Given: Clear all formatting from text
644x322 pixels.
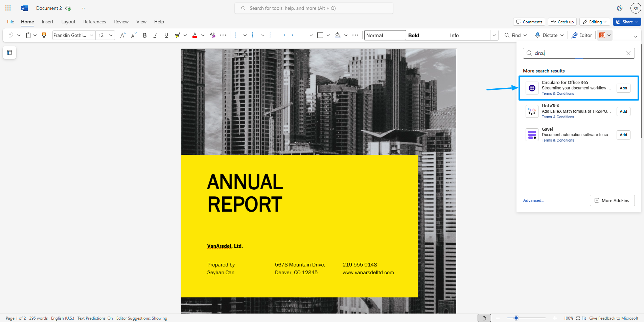Looking at the screenshot, I should click(212, 35).
